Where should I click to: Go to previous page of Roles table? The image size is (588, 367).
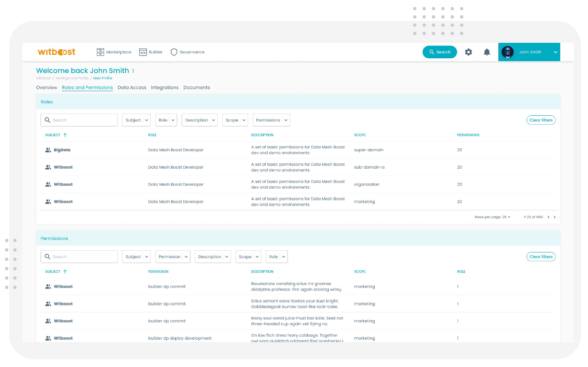tap(548, 217)
